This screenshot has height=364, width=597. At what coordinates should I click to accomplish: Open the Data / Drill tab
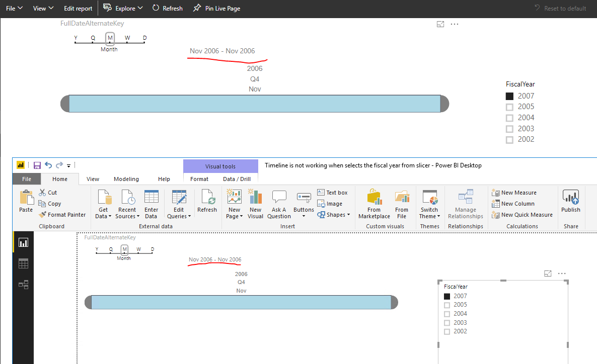237,179
